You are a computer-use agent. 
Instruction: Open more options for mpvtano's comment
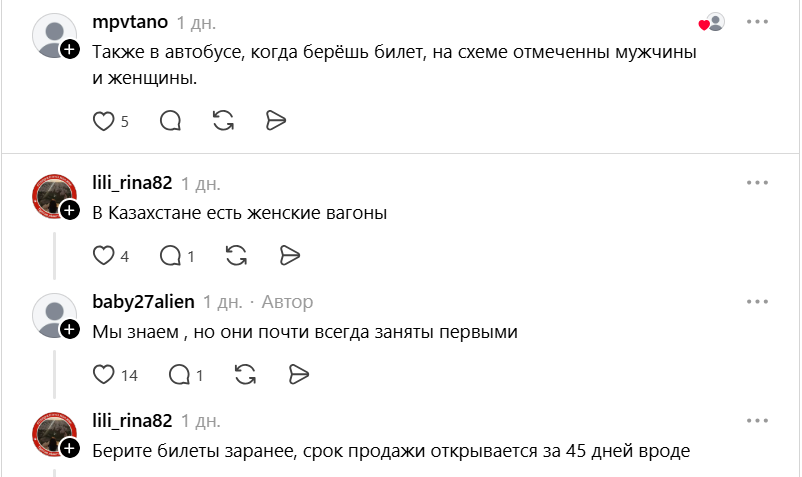pyautogui.click(x=757, y=22)
